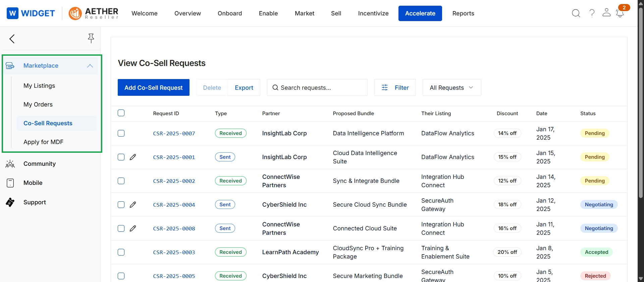Click the Export button
This screenshot has height=282, width=644.
coord(244,87)
